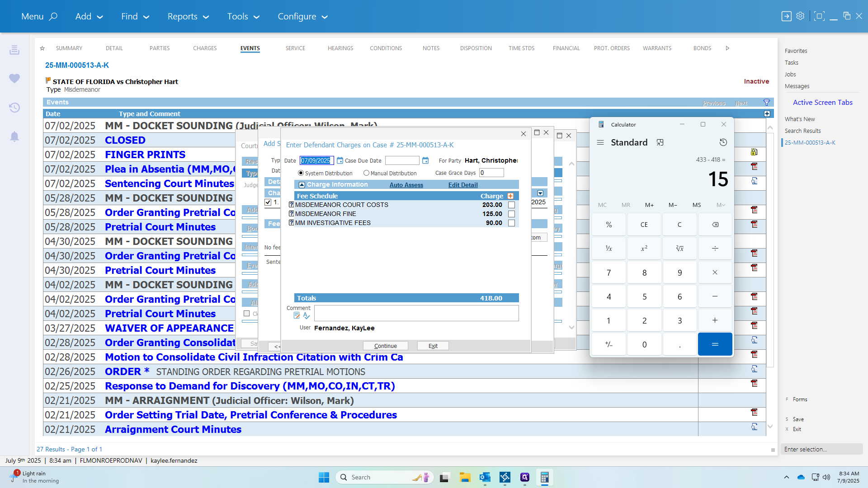Open PDF icon for Response to Demand for Discovery
Screen dimensions: 868x488
(x=754, y=383)
